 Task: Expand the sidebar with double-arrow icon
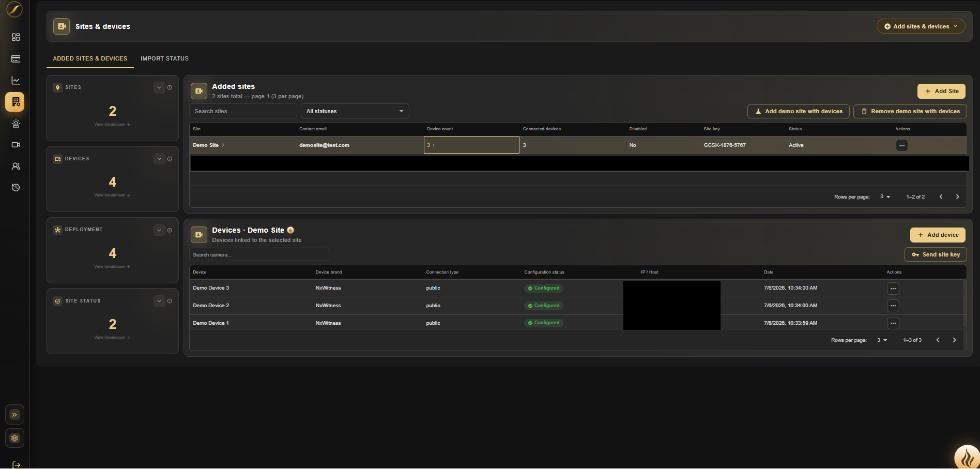point(14,415)
